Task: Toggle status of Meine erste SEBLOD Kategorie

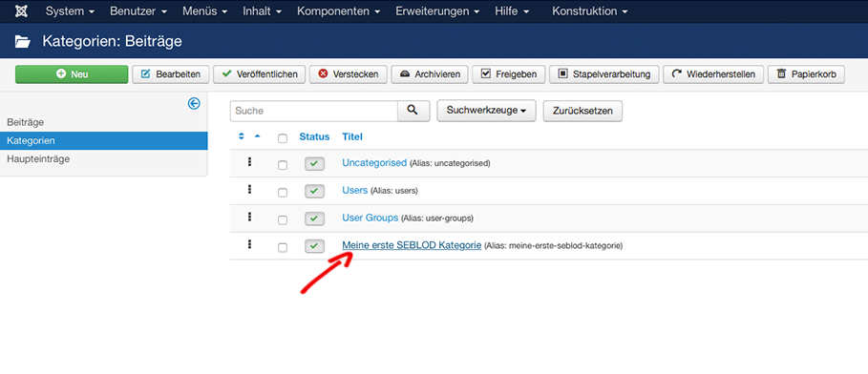Action: pyautogui.click(x=314, y=246)
